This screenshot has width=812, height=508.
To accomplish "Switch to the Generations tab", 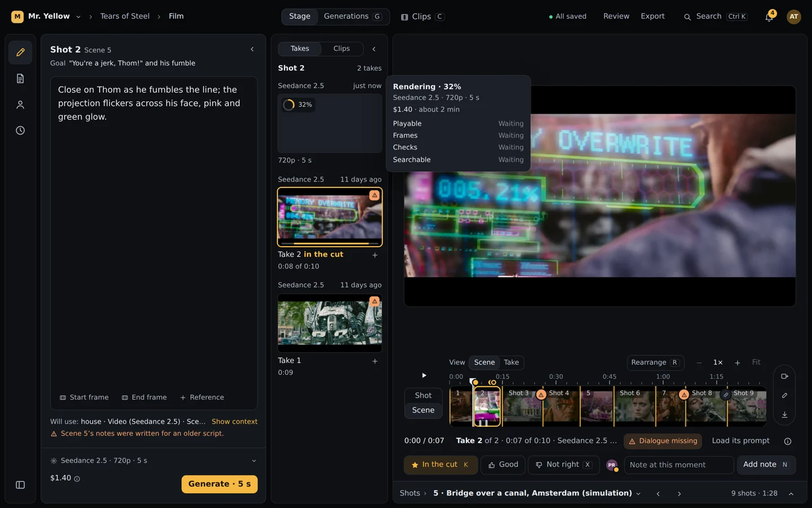I will click(x=353, y=16).
